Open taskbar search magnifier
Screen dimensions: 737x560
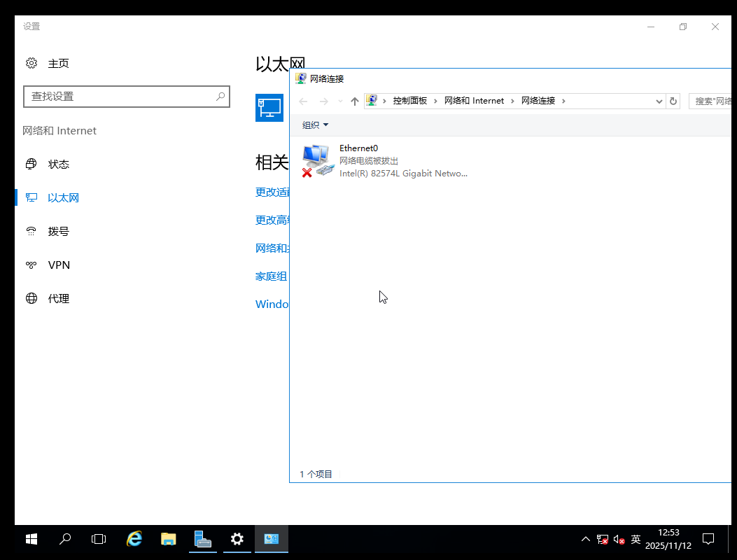coord(65,539)
